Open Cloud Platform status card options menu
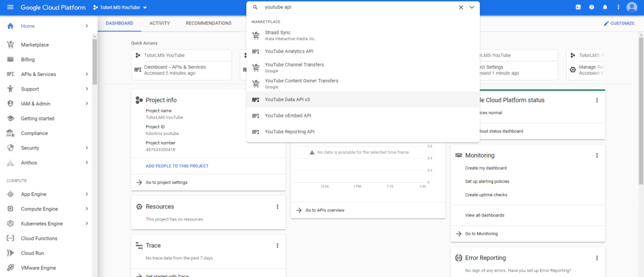The image size is (644, 277). [x=597, y=100]
